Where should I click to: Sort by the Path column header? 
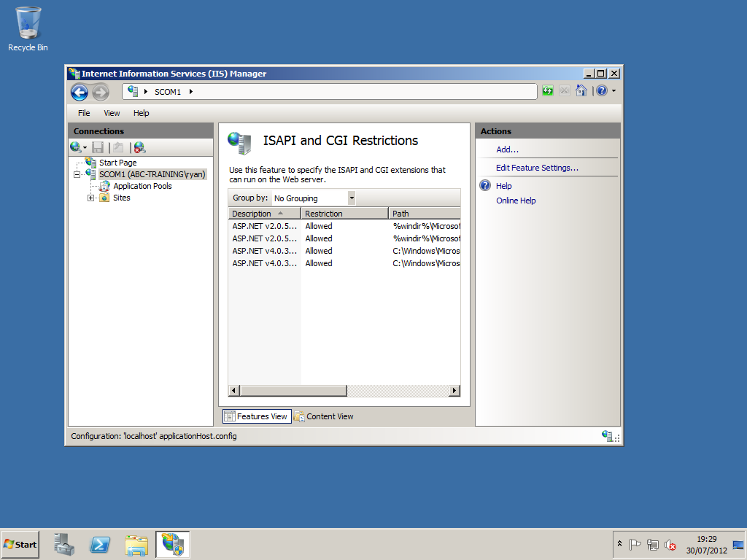point(425,214)
